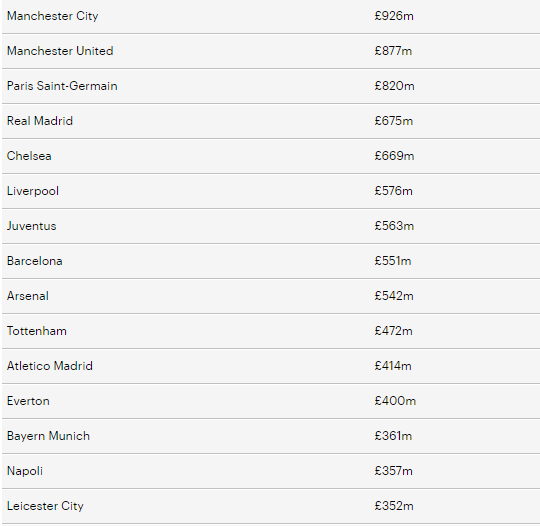The image size is (540, 526).
Task: Click the £400m Everton value
Action: pyautogui.click(x=395, y=401)
